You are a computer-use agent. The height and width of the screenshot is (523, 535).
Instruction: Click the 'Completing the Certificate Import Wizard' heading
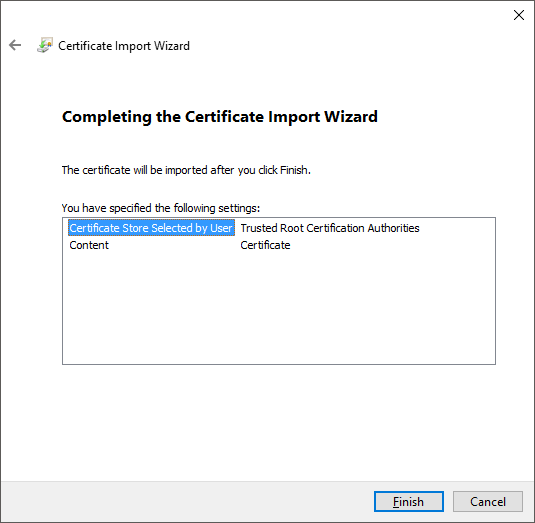click(220, 117)
